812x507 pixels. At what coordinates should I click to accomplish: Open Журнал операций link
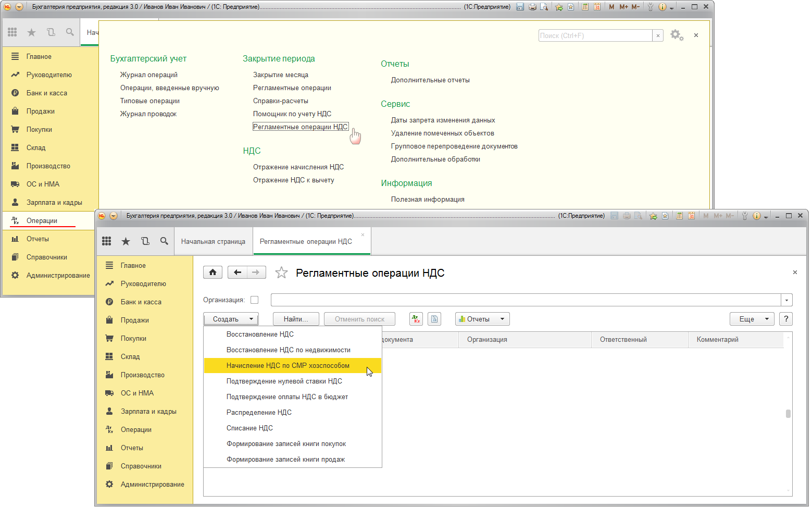pyautogui.click(x=149, y=75)
